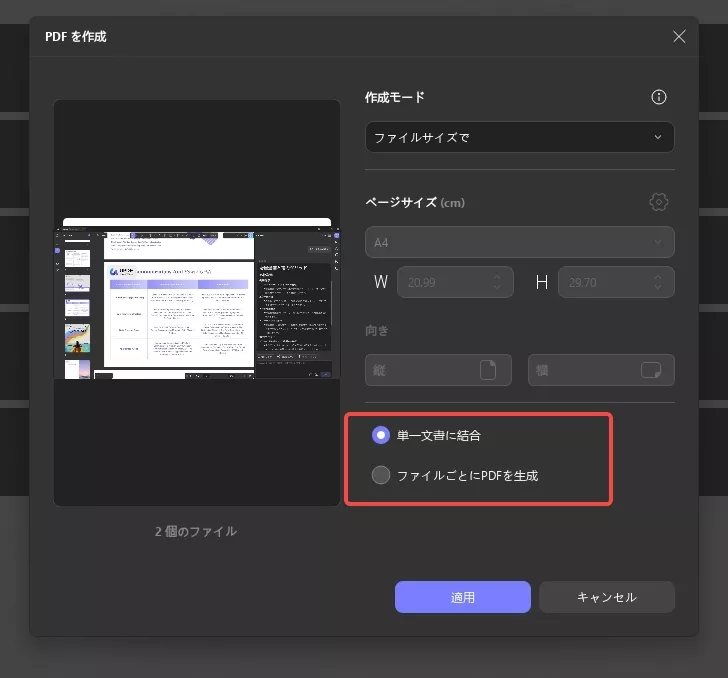This screenshot has width=728, height=678.
Task: Click the 向き label
Action: 377,331
